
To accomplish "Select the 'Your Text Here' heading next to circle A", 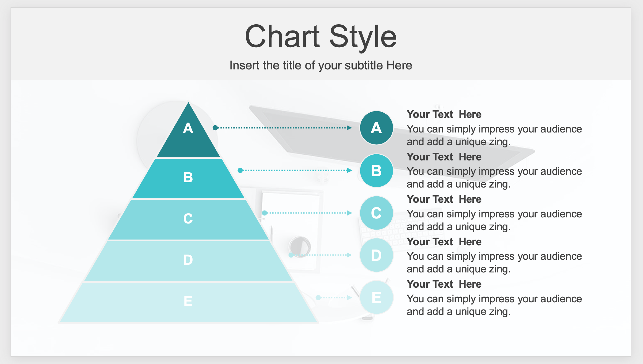I will (444, 114).
